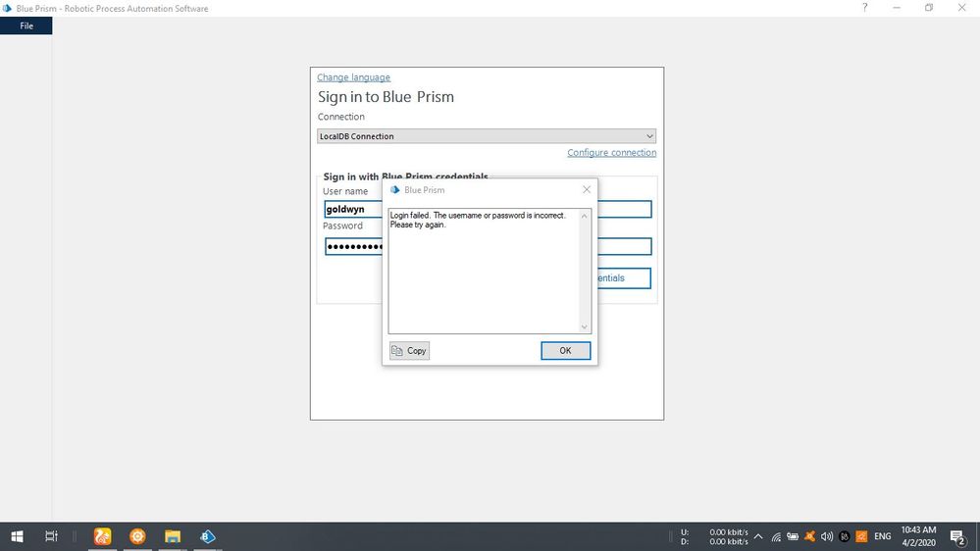
Task: Restore down the Blue Prism window
Action: pos(929,8)
